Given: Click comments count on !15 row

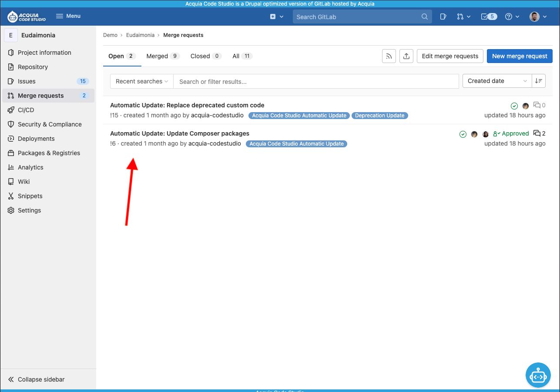Looking at the screenshot, I should (540, 105).
